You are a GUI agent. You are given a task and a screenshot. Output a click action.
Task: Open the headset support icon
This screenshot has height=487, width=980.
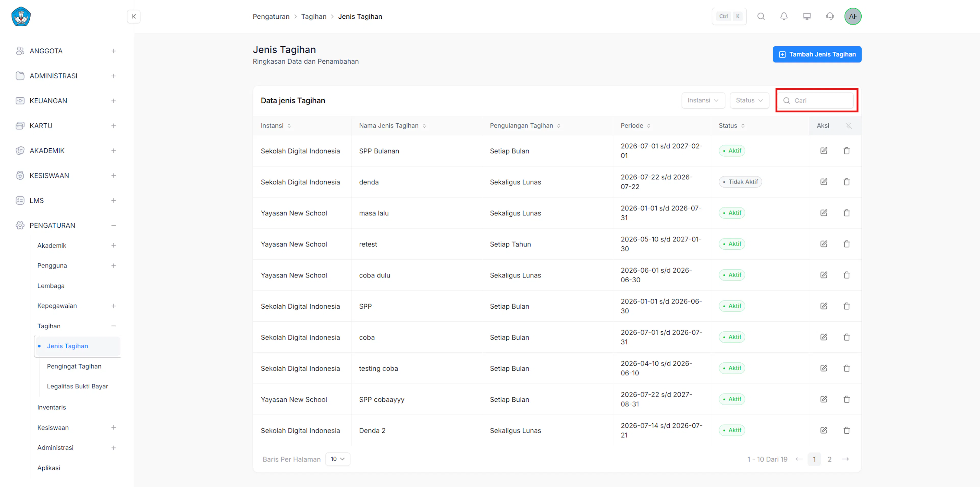click(x=830, y=16)
